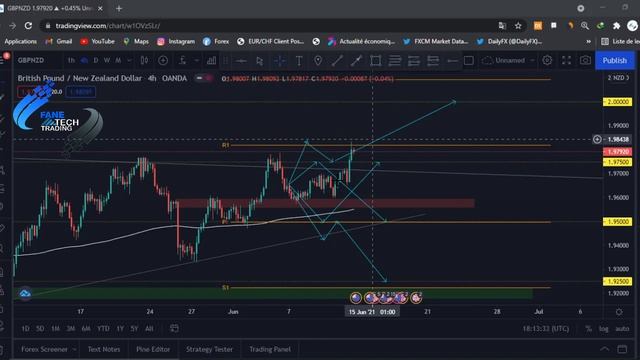640x360 pixels.
Task: Toggle auto scale mode
Action: coord(622,329)
